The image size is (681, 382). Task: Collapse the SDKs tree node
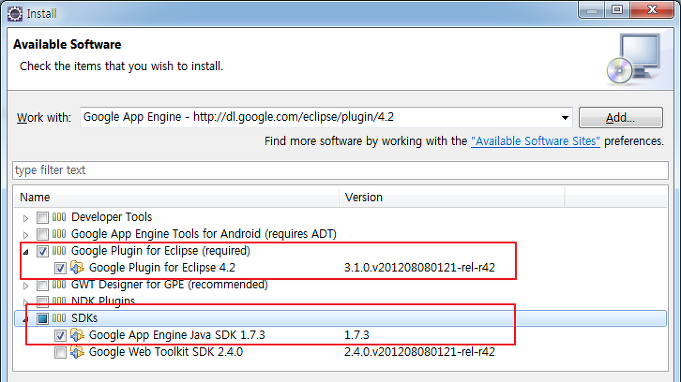(26, 319)
